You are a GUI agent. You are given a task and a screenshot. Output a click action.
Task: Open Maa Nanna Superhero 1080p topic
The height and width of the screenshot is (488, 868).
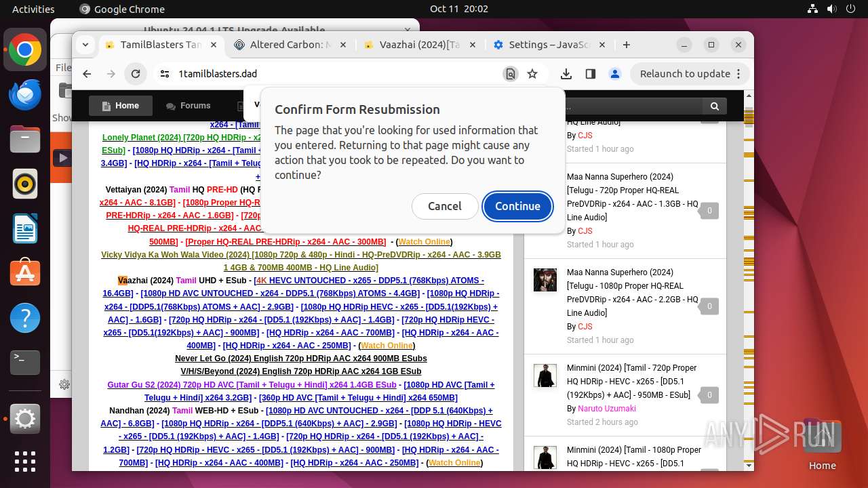coord(632,292)
